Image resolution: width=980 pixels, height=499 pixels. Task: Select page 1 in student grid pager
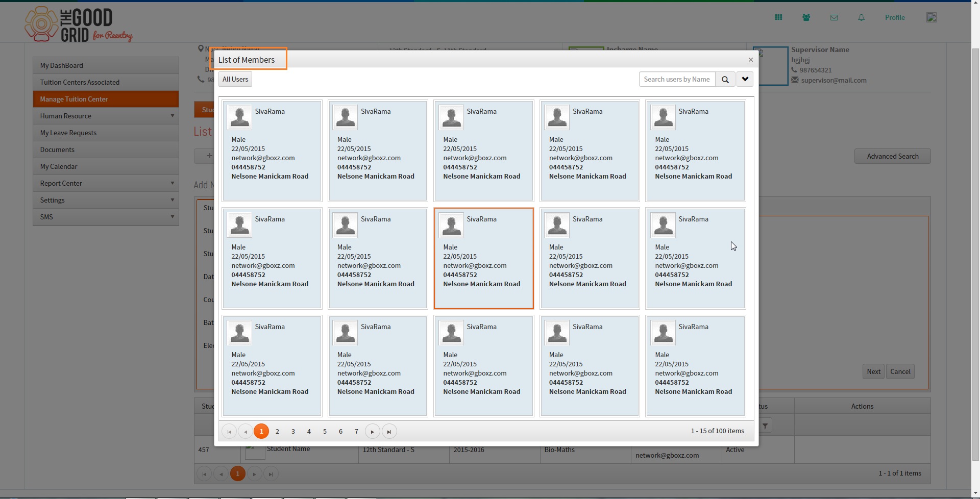tap(237, 473)
